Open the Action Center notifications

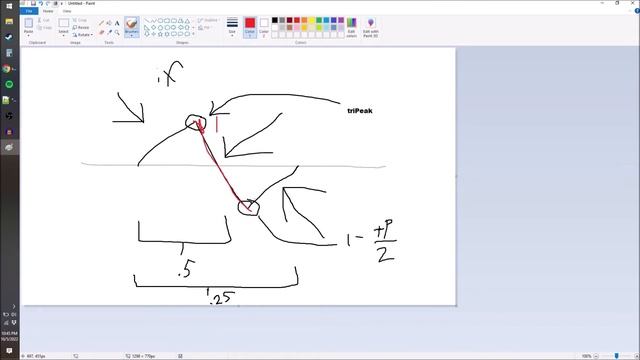pyautogui.click(x=9, y=351)
